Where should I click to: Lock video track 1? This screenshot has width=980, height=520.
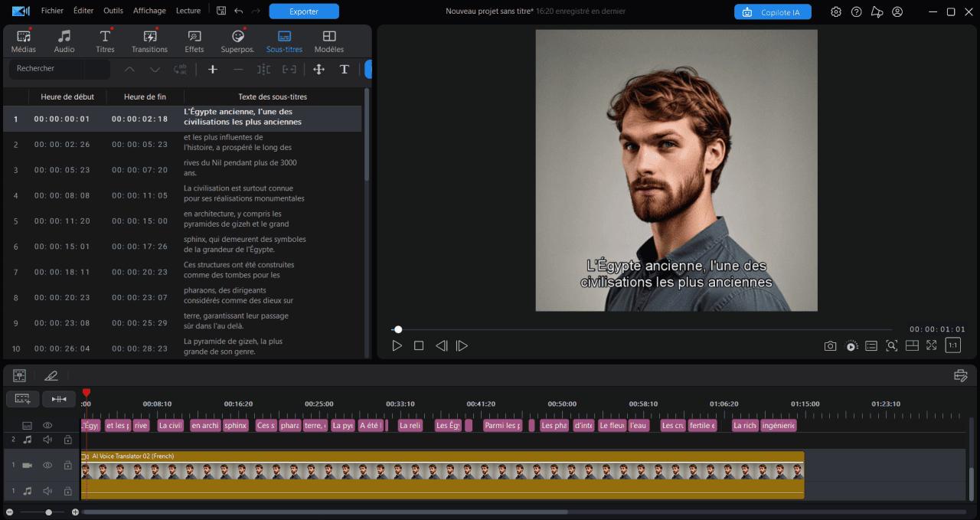point(68,465)
